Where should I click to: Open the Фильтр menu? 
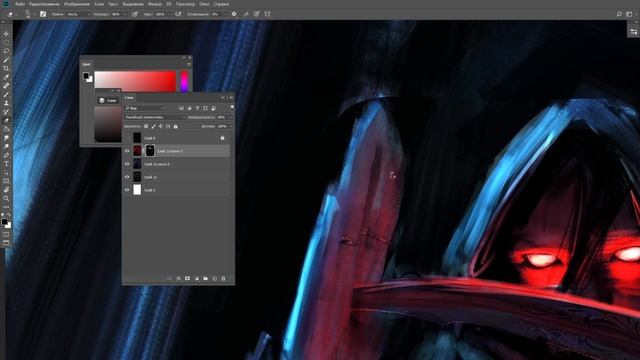point(155,4)
